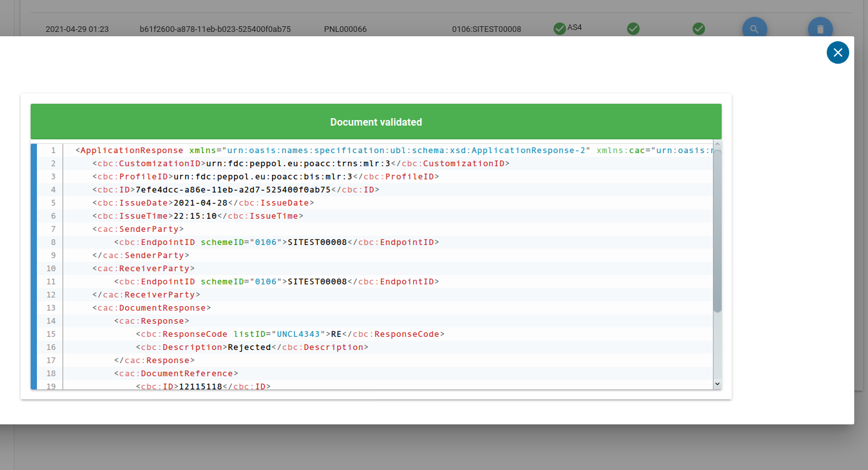Click the magnifier view icon in background row

point(755,29)
